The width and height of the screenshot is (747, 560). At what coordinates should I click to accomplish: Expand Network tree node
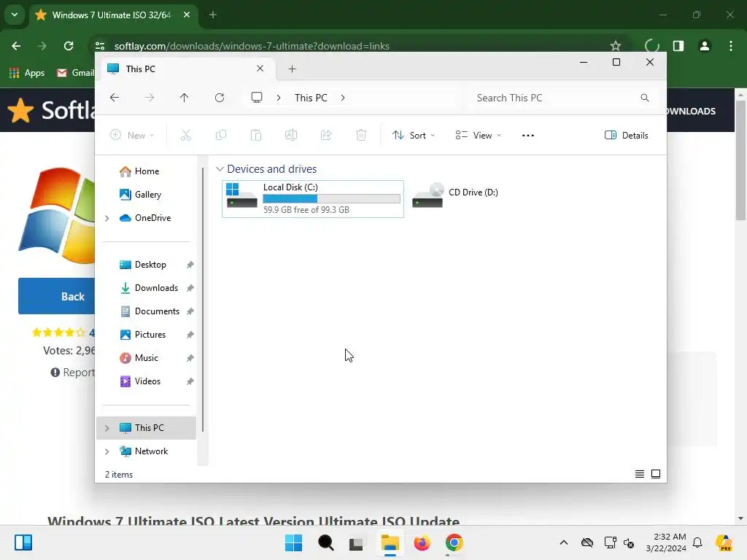click(x=107, y=451)
